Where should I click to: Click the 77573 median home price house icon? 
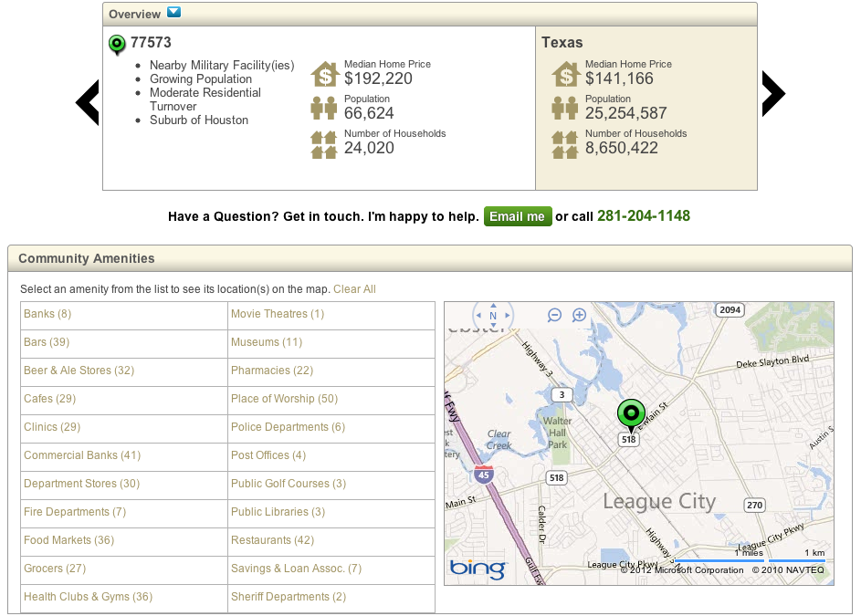(x=324, y=74)
